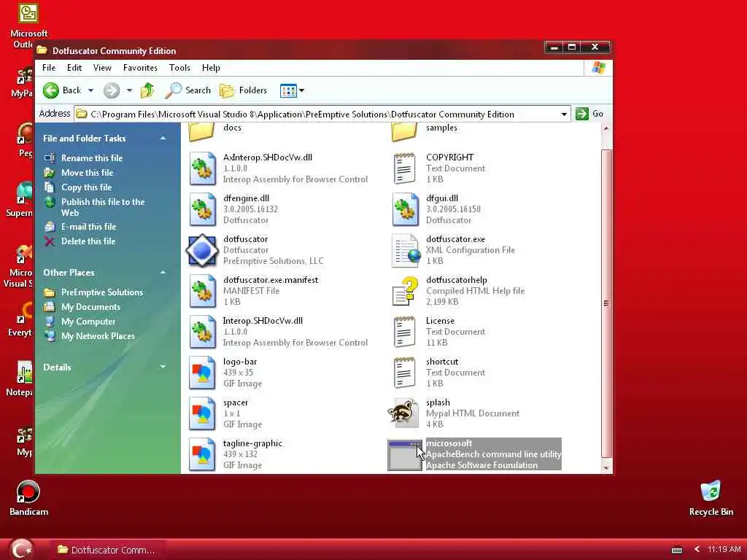The height and width of the screenshot is (560, 747).
Task: Click the file list scroll down arrow
Action: (606, 468)
